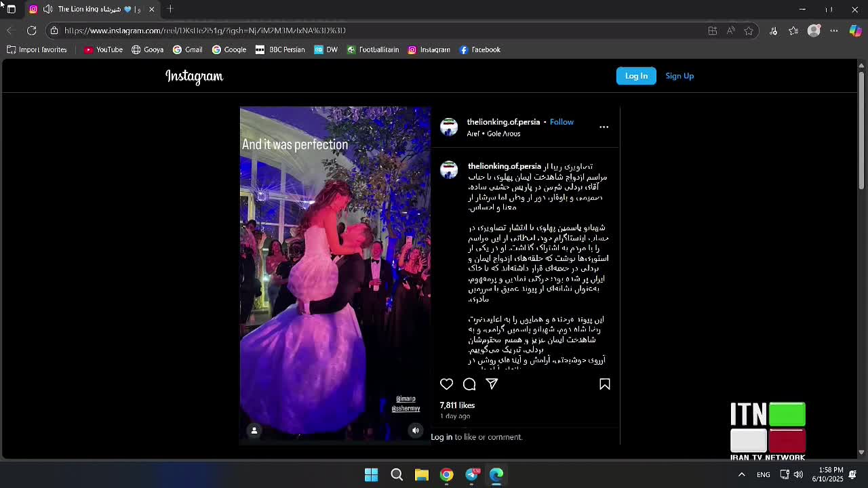Viewport: 868px width, 488px height.
Task: Show hidden tray icons chevron
Action: (741, 474)
